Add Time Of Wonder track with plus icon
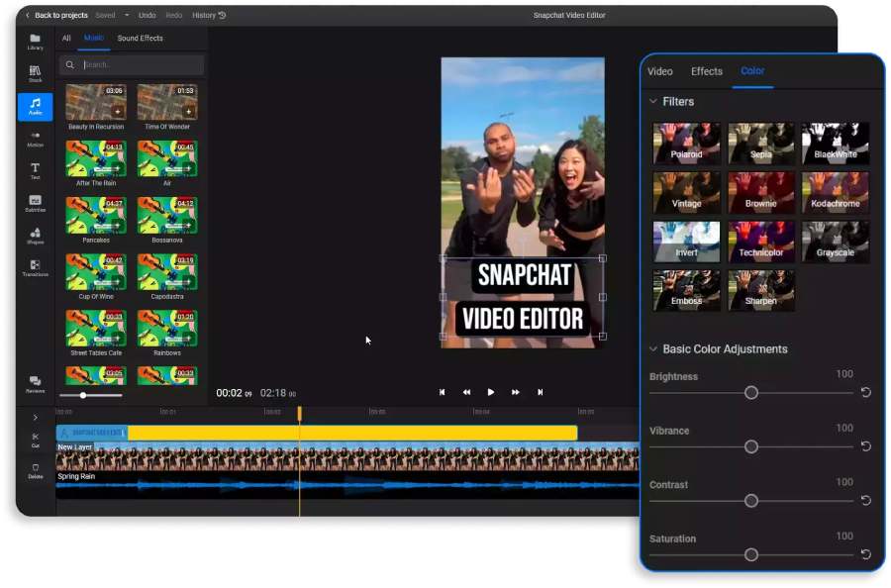This screenshot has height=588, width=891. (x=189, y=111)
